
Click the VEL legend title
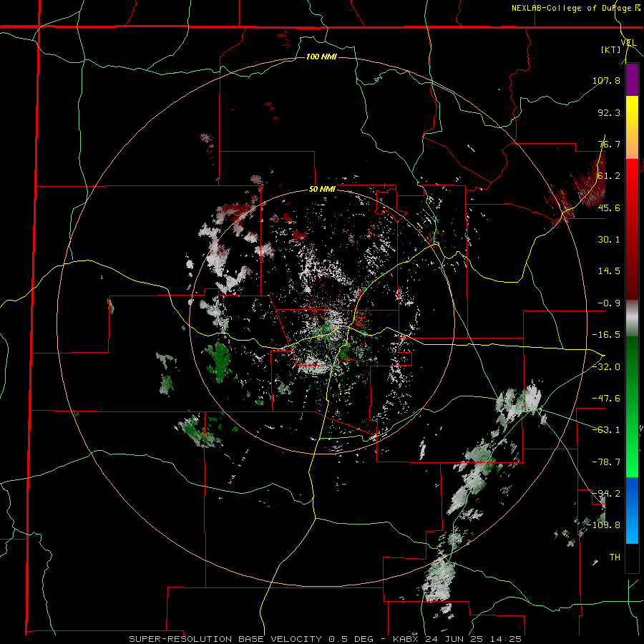[x=629, y=43]
